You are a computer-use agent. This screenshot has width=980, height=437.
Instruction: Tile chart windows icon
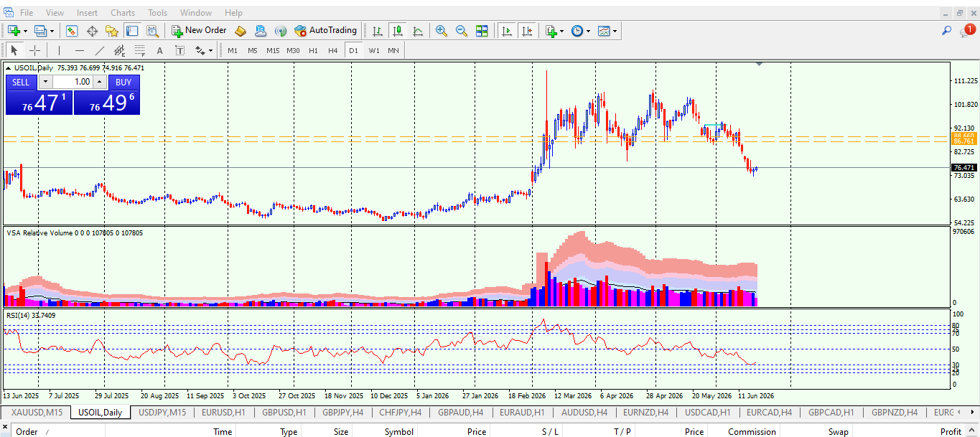pyautogui.click(x=482, y=31)
